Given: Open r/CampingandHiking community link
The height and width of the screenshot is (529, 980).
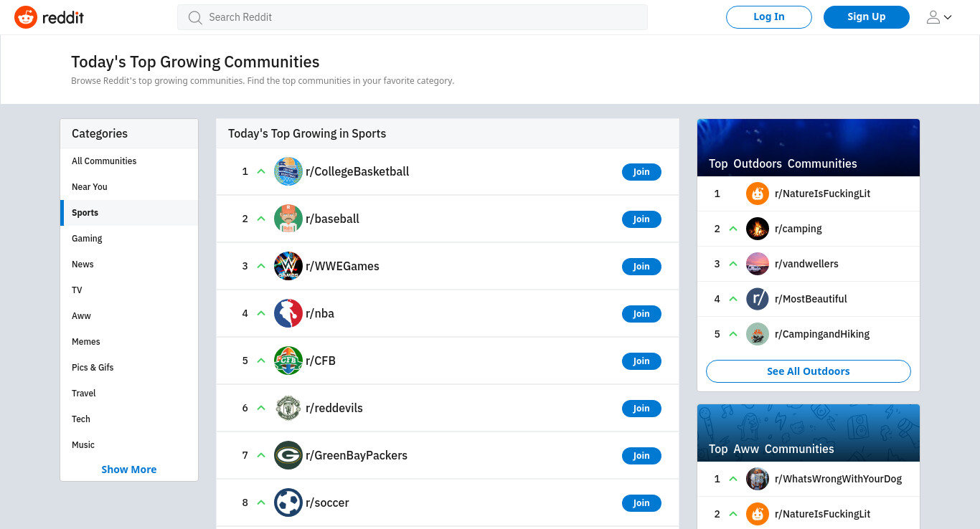Looking at the screenshot, I should pos(822,334).
